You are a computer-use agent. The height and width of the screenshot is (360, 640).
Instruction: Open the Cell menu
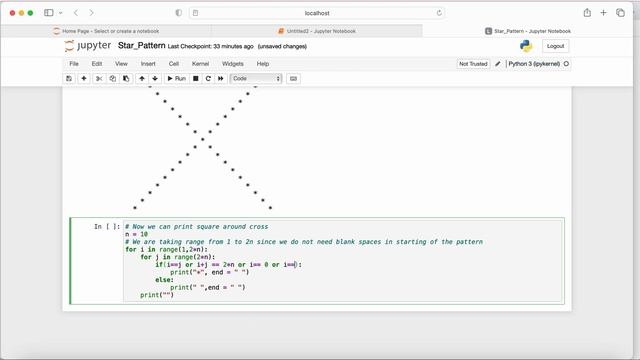coord(174,64)
